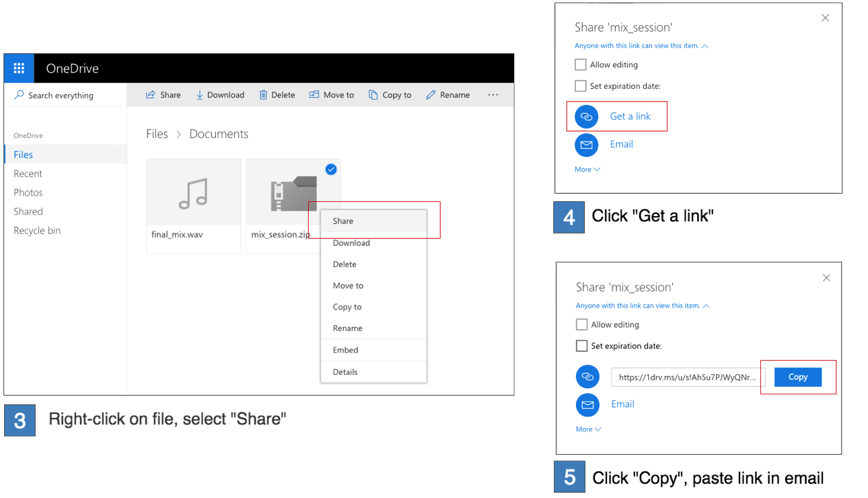868x498 pixels.
Task: Click the Move to icon in the toolbar
Action: (314, 95)
